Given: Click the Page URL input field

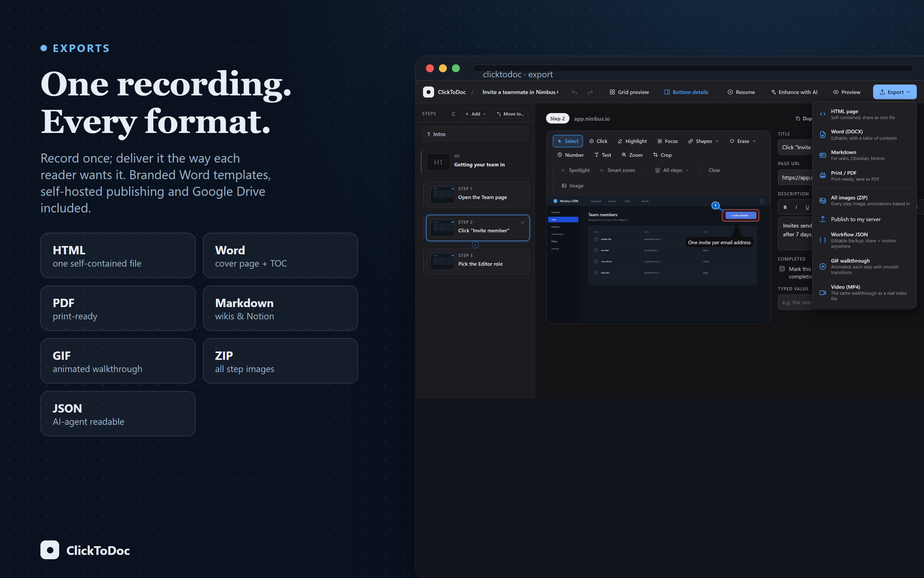Looking at the screenshot, I should (x=796, y=177).
